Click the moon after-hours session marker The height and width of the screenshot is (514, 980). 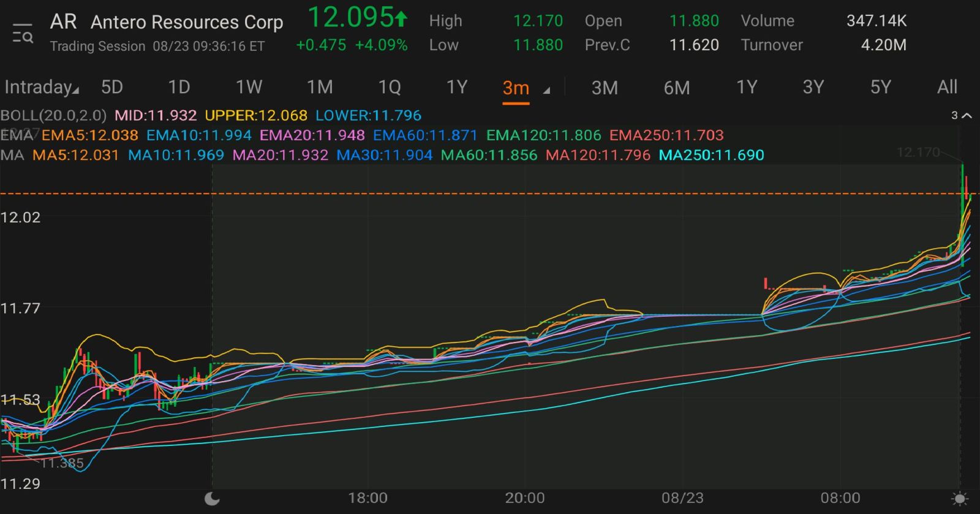tap(212, 498)
